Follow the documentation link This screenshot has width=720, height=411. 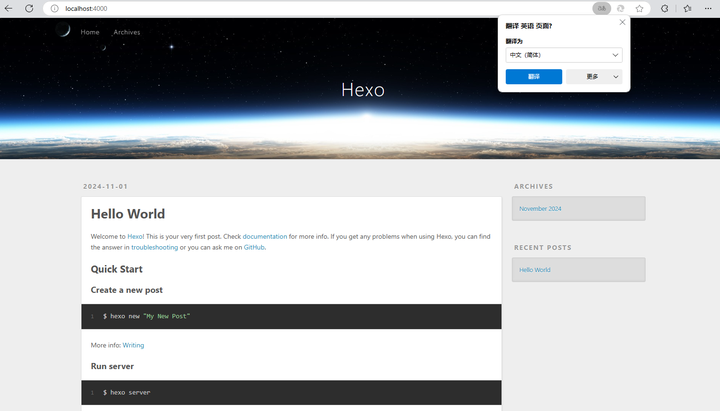point(264,237)
